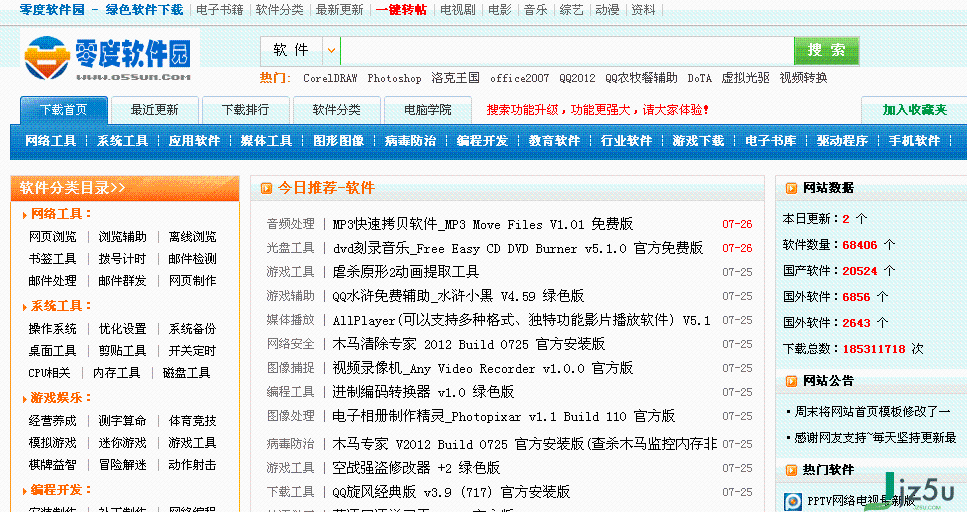Click the 热门软件 header icon

(791, 470)
